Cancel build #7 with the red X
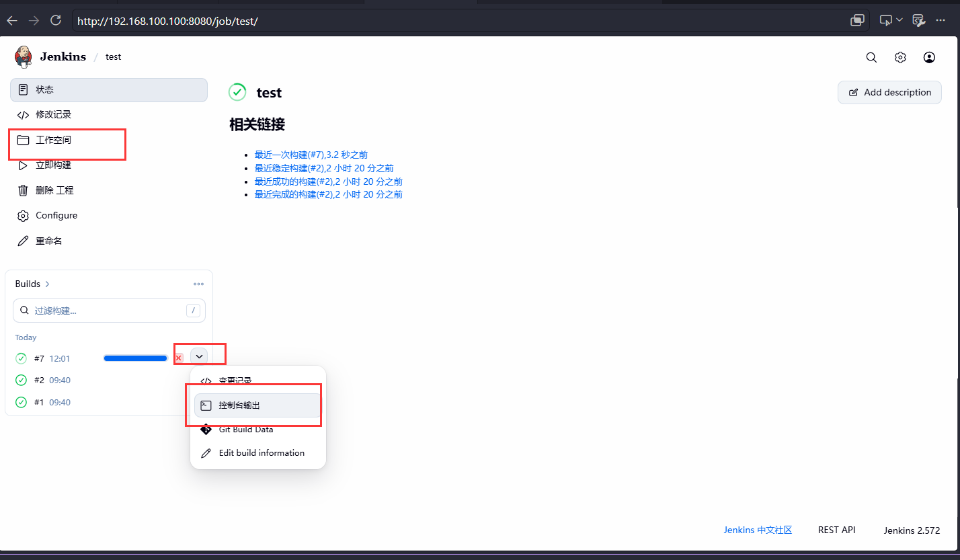Viewport: 960px width, 560px height. point(178,358)
